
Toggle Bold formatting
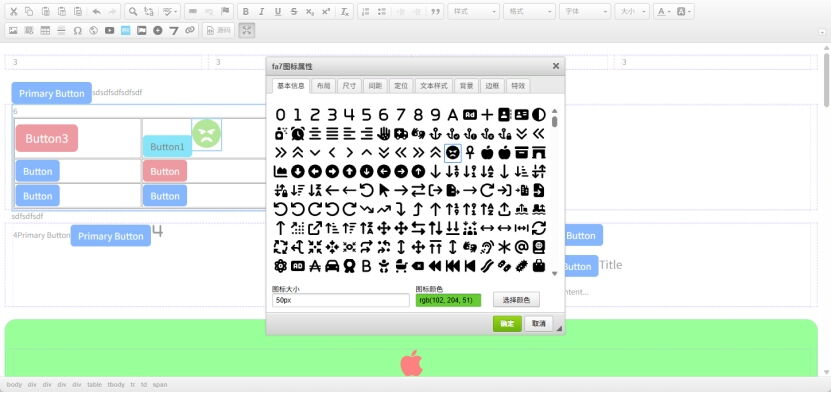[245, 12]
